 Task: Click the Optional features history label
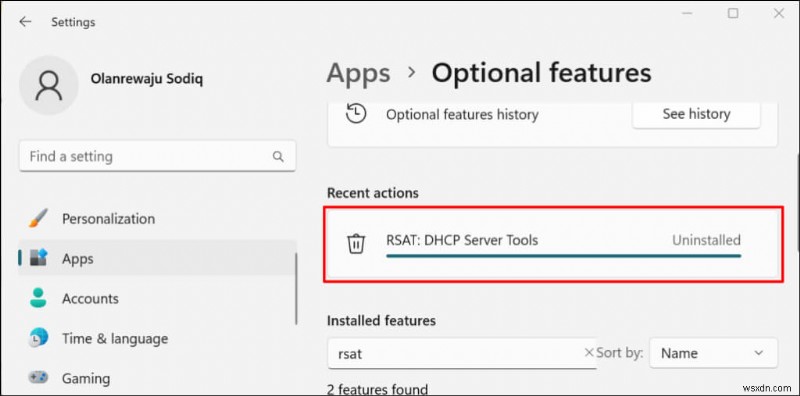(462, 114)
